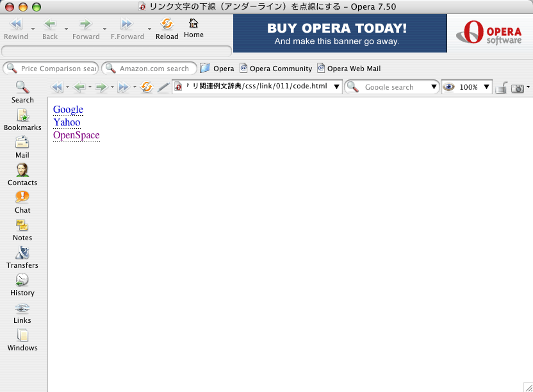Click the Google link on the page
The height and width of the screenshot is (392, 533).
tap(68, 110)
